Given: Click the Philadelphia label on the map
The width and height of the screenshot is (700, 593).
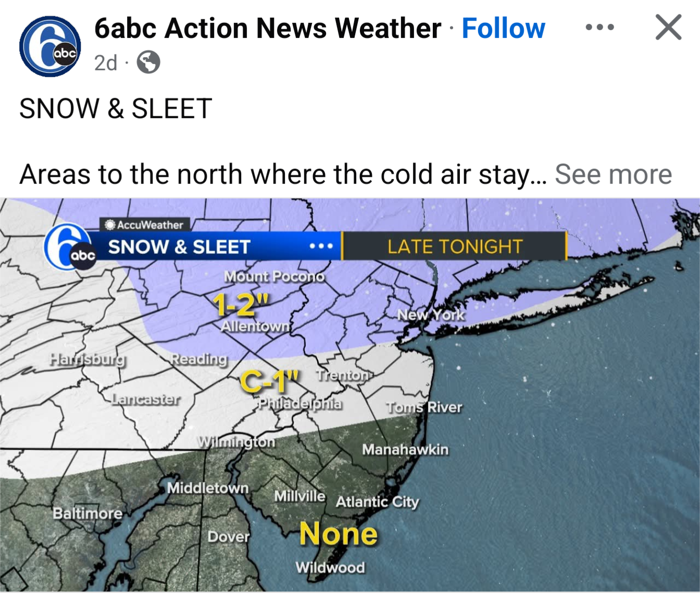Looking at the screenshot, I should (301, 404).
